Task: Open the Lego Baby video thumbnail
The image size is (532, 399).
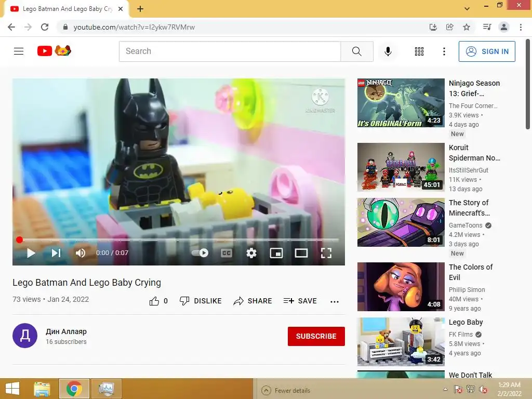Action: (401, 342)
